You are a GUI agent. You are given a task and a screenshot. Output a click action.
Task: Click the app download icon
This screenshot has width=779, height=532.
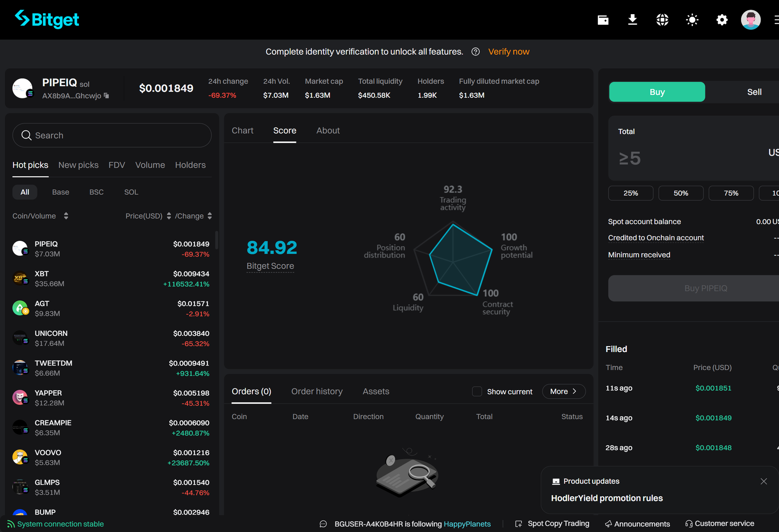(x=632, y=19)
